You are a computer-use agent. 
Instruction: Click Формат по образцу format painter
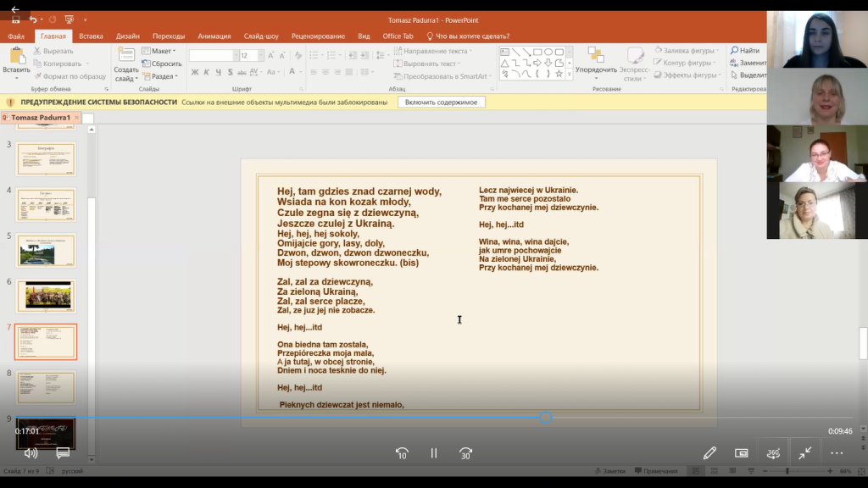pyautogui.click(x=70, y=76)
